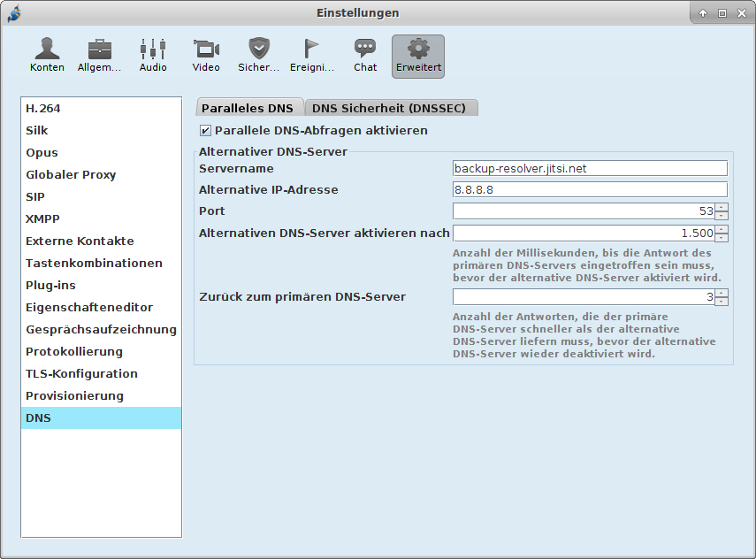The width and height of the screenshot is (756, 559).
Task: Increase Zurück zum primären DNS-Server count
Action: tap(722, 293)
